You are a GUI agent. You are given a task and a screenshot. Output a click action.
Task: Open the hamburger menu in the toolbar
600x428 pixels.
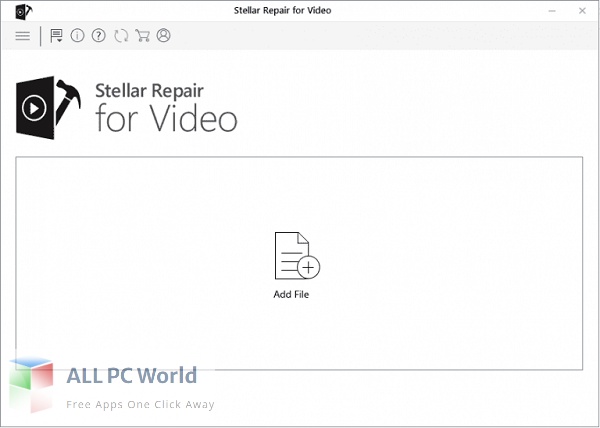tap(22, 36)
